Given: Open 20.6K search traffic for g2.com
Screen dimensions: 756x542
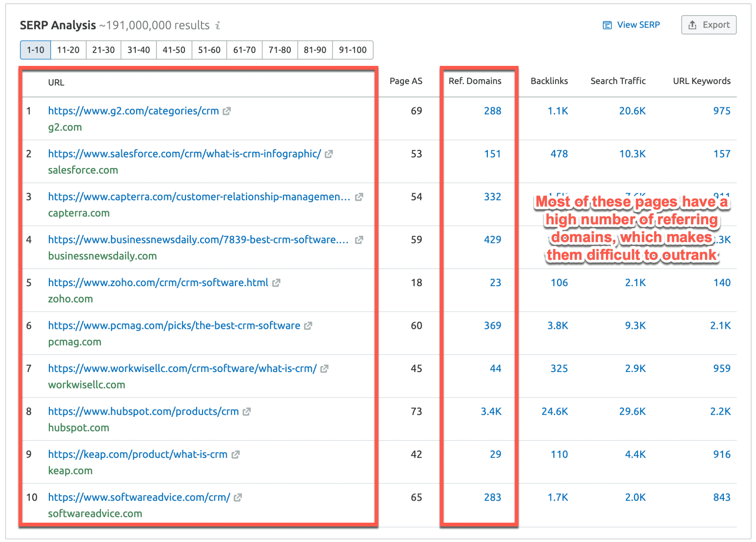Looking at the screenshot, I should click(x=632, y=111).
